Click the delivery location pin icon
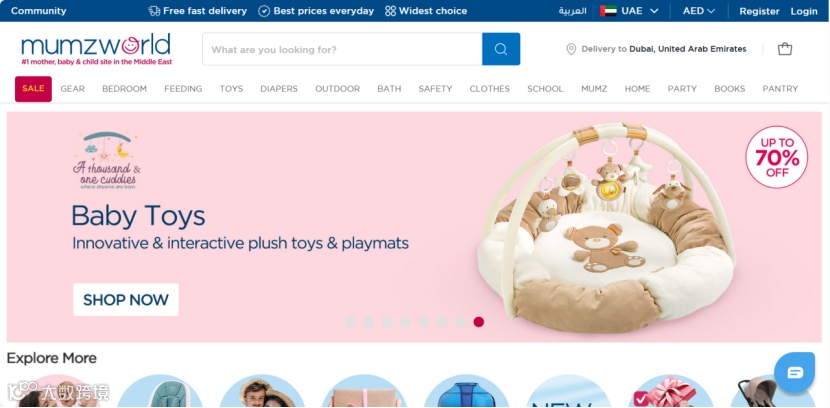 pyautogui.click(x=571, y=49)
